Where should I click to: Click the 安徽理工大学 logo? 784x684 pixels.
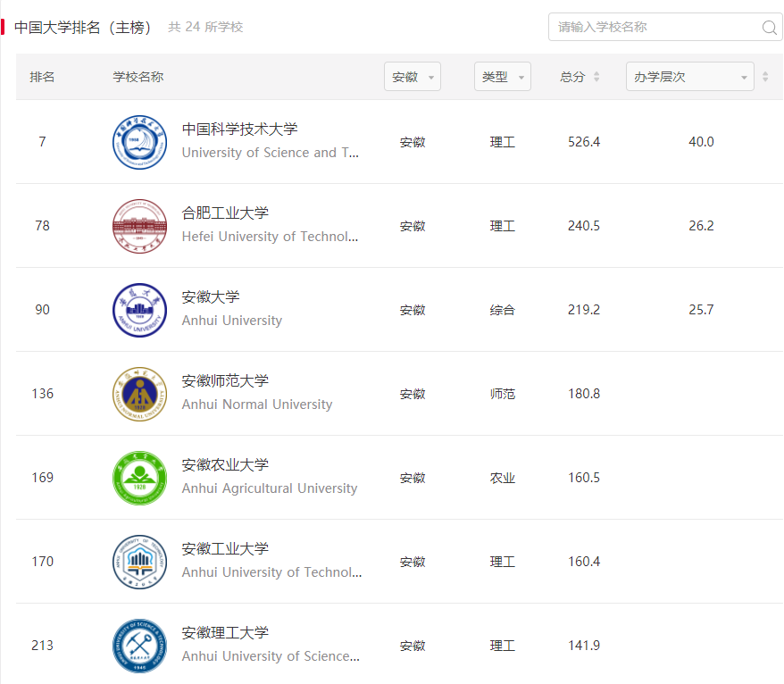tap(139, 646)
